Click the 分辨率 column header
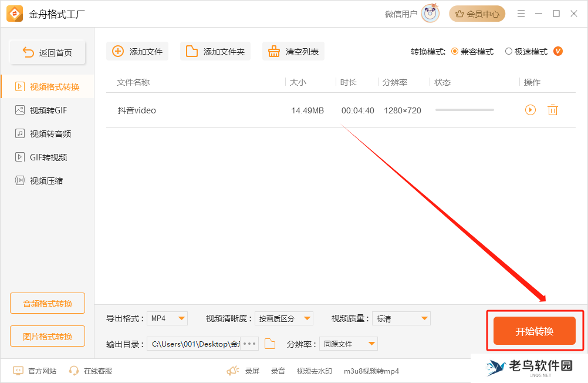Viewport: 588px width, 383px height. 395,82
